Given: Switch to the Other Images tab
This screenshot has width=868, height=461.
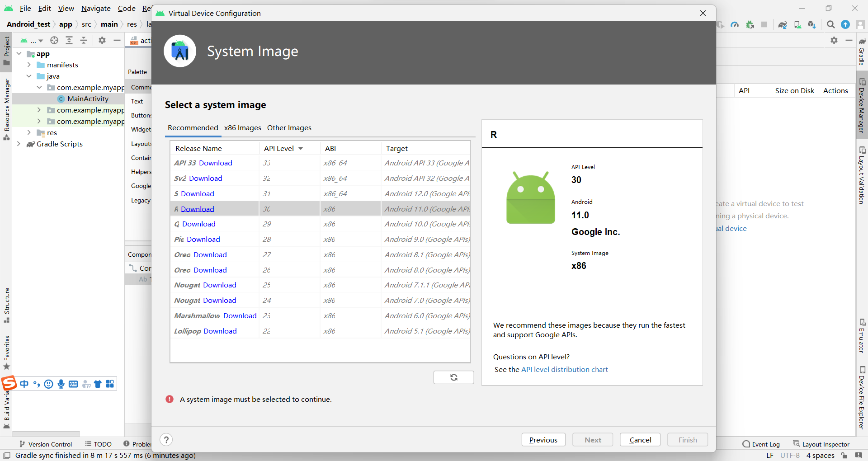Looking at the screenshot, I should (289, 128).
